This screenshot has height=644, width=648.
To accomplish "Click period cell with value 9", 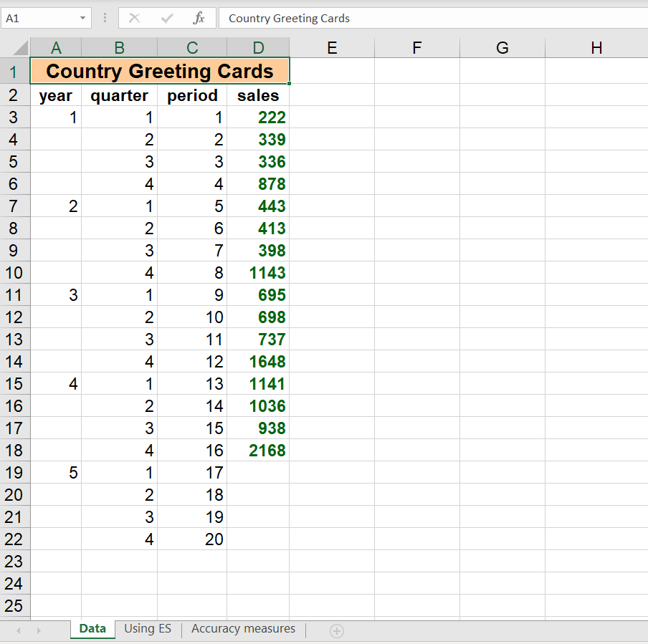I will click(192, 295).
